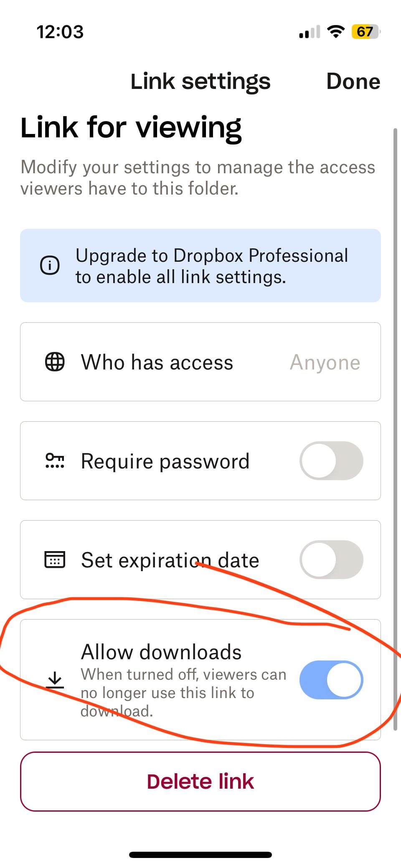The image size is (401, 868).
Task: Tap the battery indicator showing 67
Action: (x=366, y=32)
